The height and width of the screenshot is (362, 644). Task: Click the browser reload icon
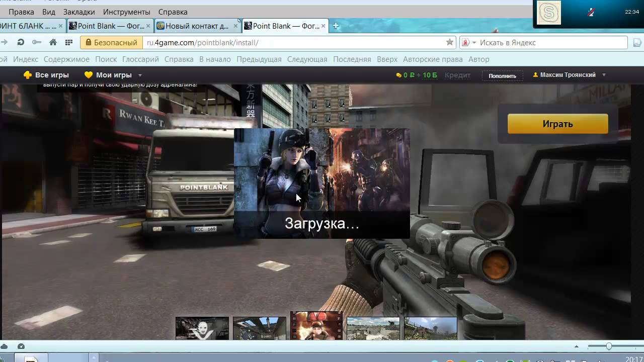click(x=21, y=42)
